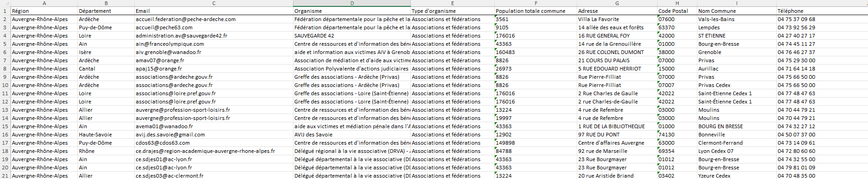Screen dimensions: 868x179
Task: Click address '26 RUE COLONEL DUMONT'
Action: (x=617, y=52)
